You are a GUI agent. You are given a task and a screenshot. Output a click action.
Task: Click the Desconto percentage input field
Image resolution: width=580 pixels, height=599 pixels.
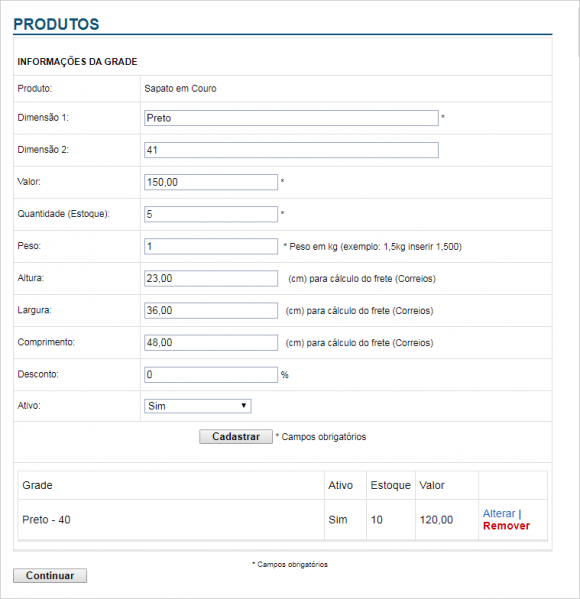(211, 375)
